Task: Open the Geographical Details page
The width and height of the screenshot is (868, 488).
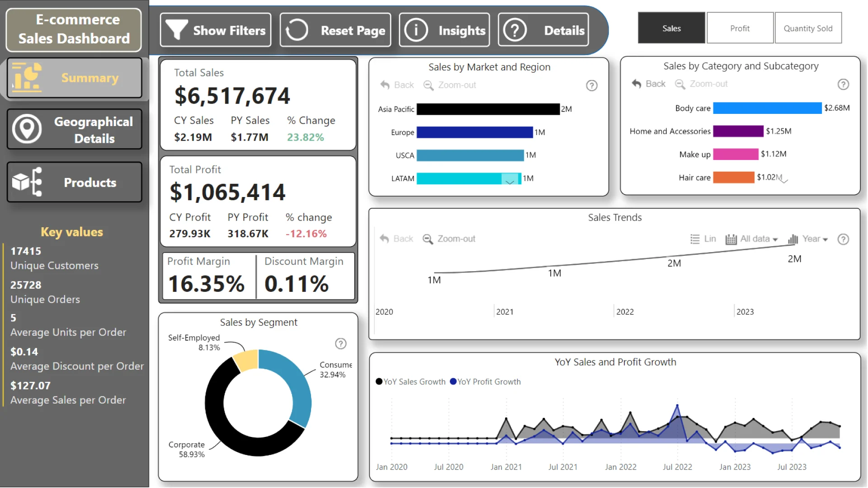Action: coord(75,129)
